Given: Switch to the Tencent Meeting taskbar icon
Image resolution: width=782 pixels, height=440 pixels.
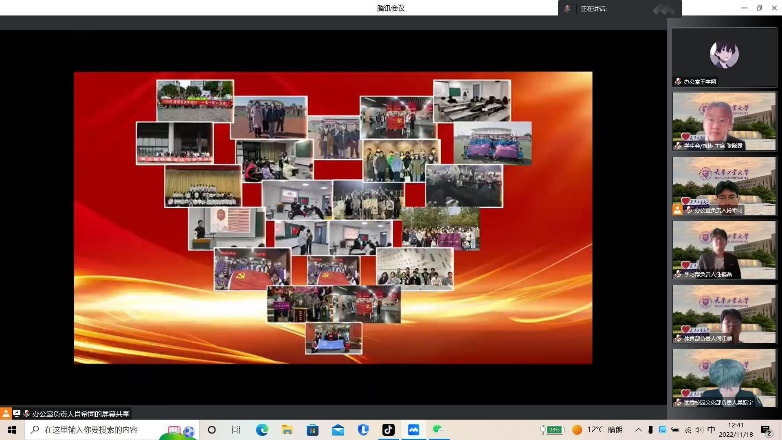Looking at the screenshot, I should pos(413,430).
